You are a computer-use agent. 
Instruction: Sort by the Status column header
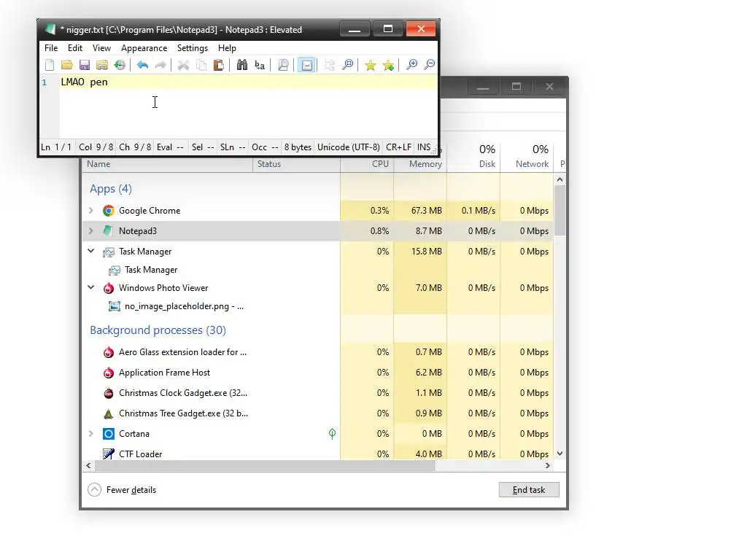click(x=296, y=164)
